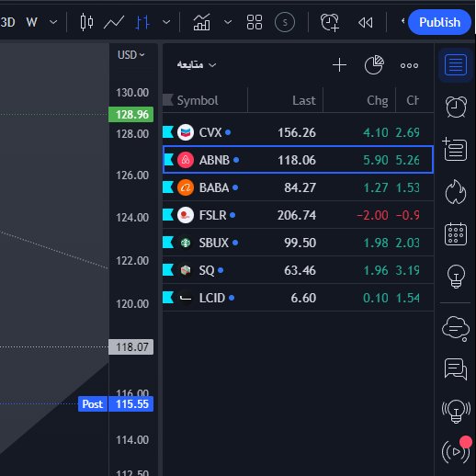
Task: Toggle the flag on SBUX
Action: click(168, 243)
